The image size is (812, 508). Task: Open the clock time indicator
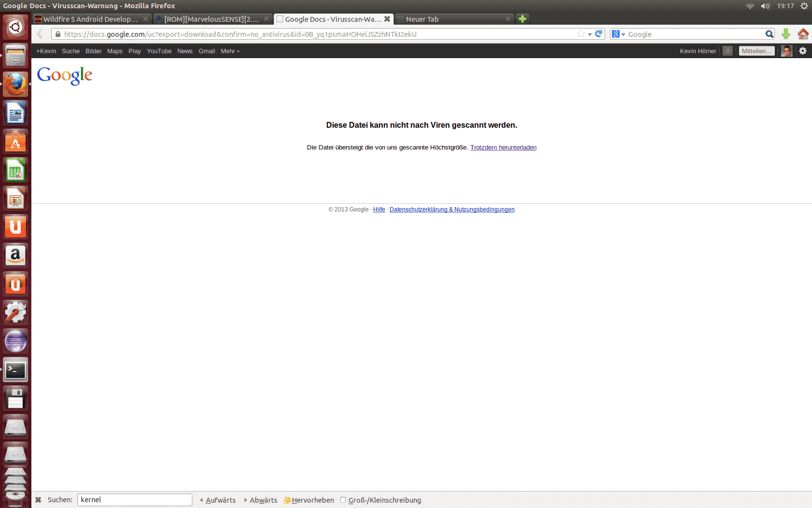tap(785, 6)
